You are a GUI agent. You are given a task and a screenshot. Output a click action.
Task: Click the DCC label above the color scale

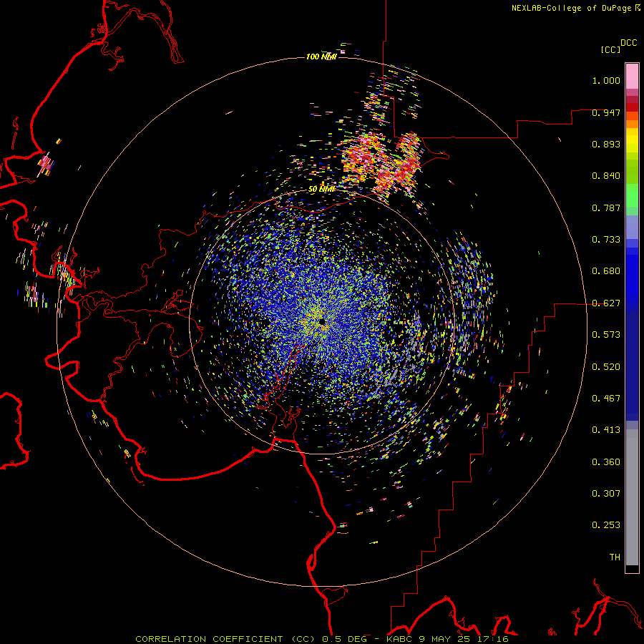pyautogui.click(x=629, y=43)
